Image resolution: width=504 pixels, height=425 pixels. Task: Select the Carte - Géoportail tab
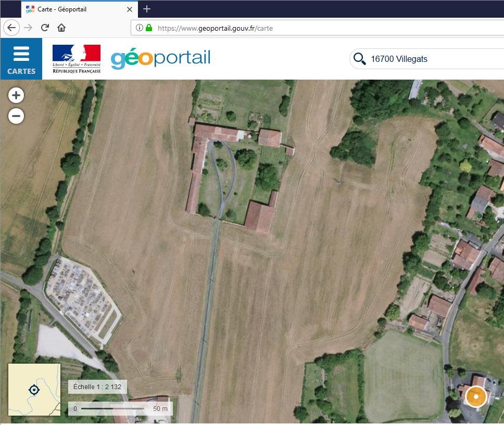(80, 9)
